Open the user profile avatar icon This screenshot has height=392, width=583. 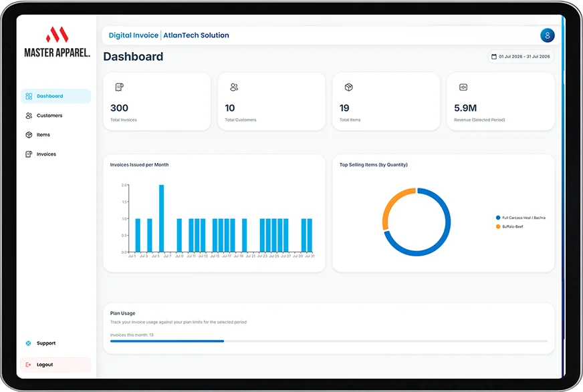point(548,35)
